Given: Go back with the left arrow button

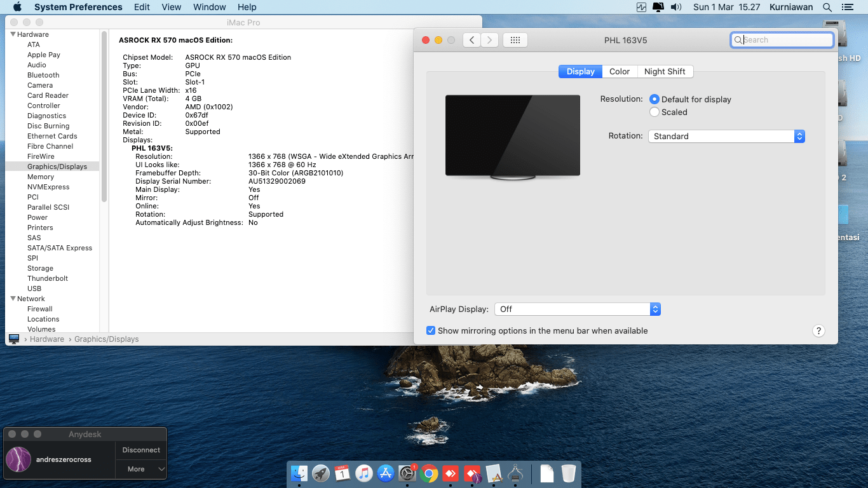Looking at the screenshot, I should 471,40.
